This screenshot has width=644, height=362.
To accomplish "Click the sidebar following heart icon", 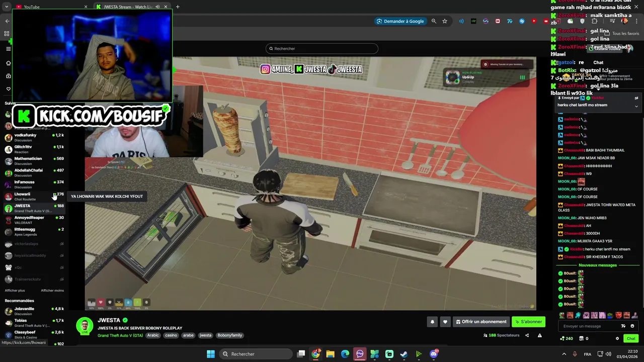I will coord(8,89).
